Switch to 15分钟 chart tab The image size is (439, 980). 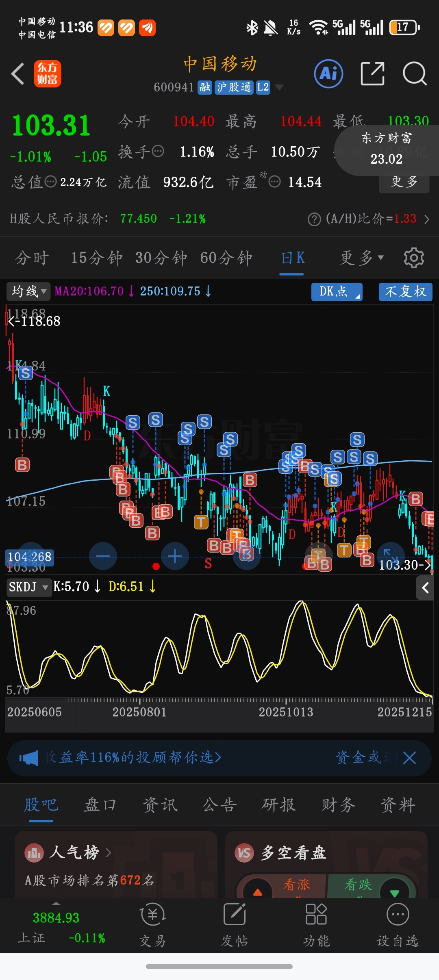[97, 258]
